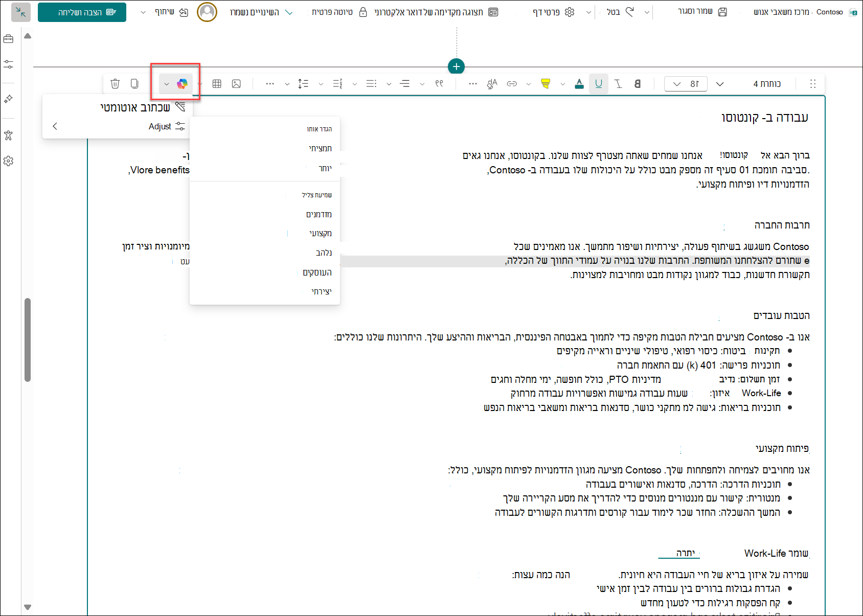Click save and close (שמור וסגור)
This screenshot has width=863, height=616.
702,12
